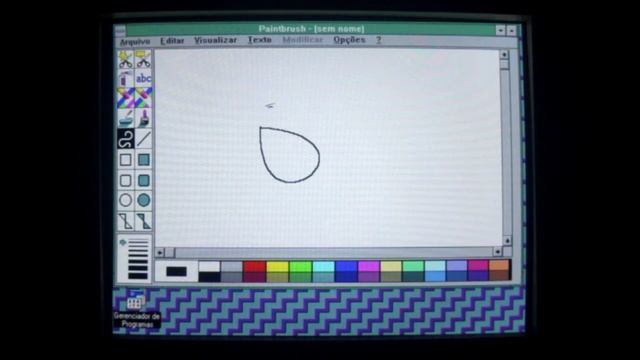The width and height of the screenshot is (640, 360).
Task: Open the Texto menu
Action: 260,40
